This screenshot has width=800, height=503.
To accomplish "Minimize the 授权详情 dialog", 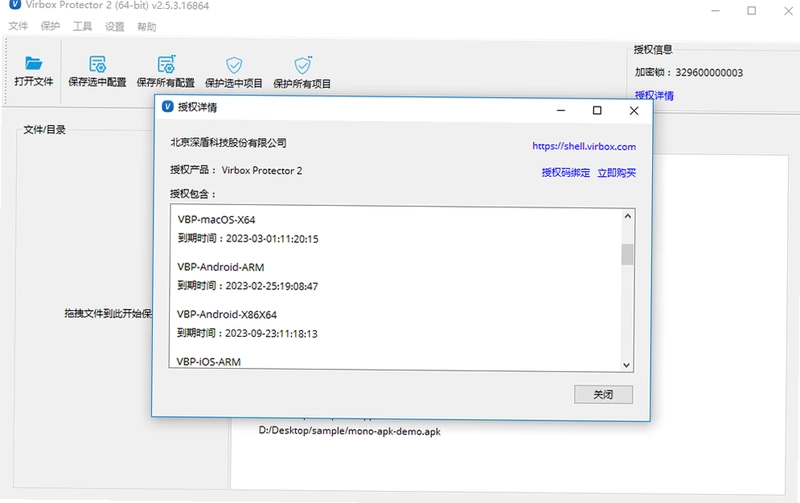I will 561,110.
